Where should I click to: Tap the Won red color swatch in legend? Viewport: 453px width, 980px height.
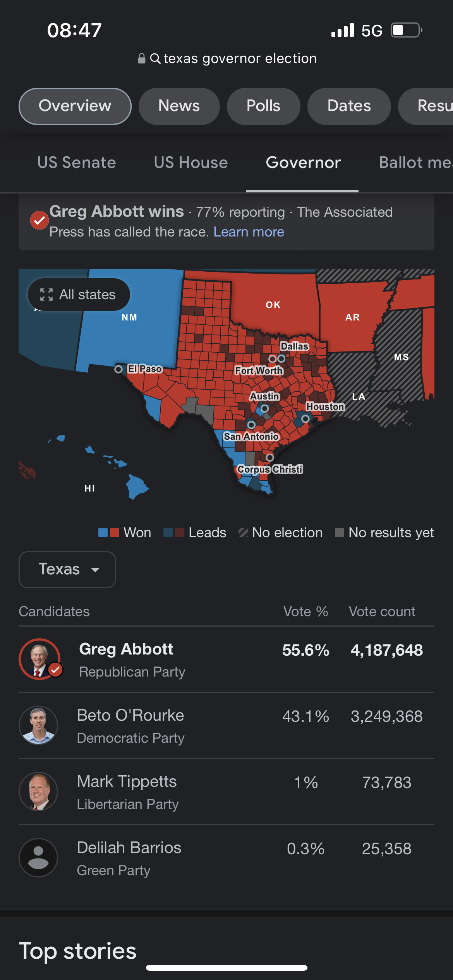click(x=115, y=533)
